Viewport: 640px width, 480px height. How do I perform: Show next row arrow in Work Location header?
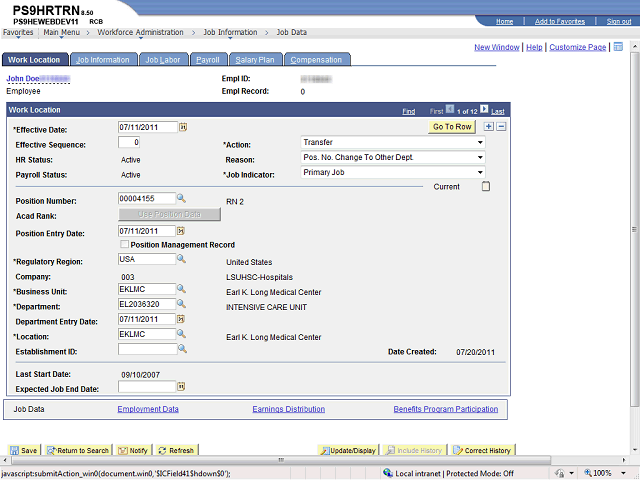click(x=484, y=109)
